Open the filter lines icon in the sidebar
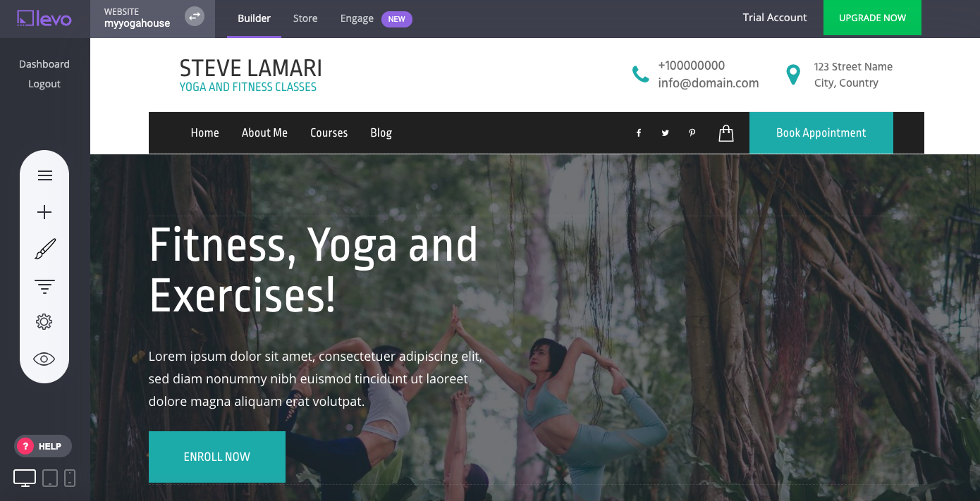This screenshot has height=501, width=980. (x=44, y=286)
